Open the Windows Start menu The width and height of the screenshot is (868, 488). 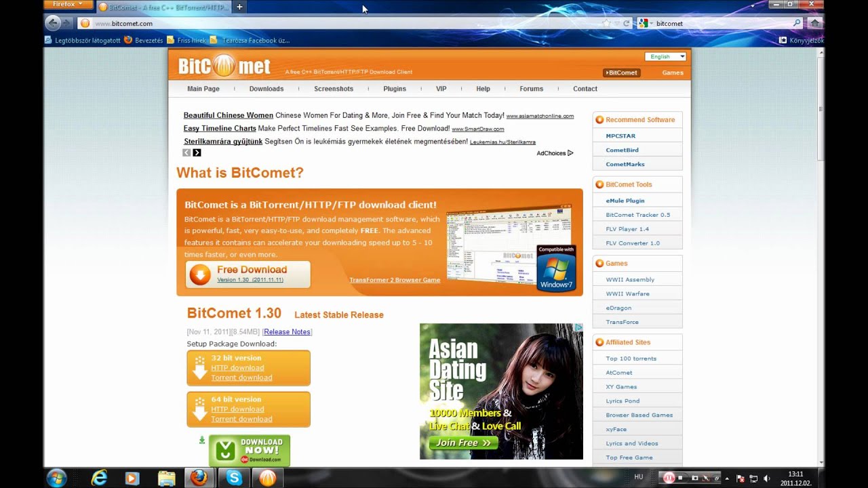(57, 478)
